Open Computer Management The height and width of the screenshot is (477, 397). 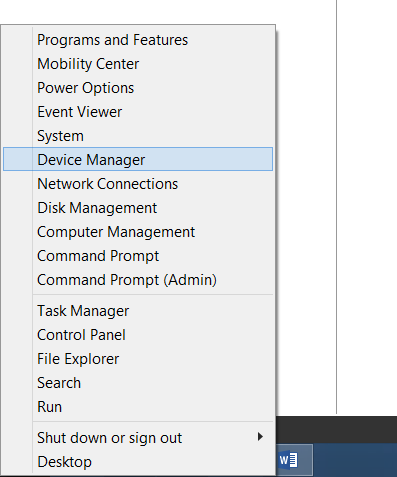click(138, 232)
